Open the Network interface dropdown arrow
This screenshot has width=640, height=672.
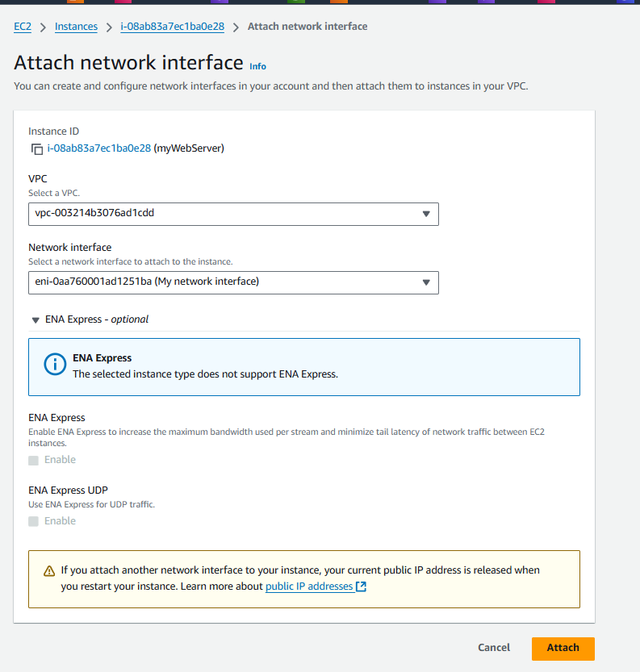(x=426, y=282)
